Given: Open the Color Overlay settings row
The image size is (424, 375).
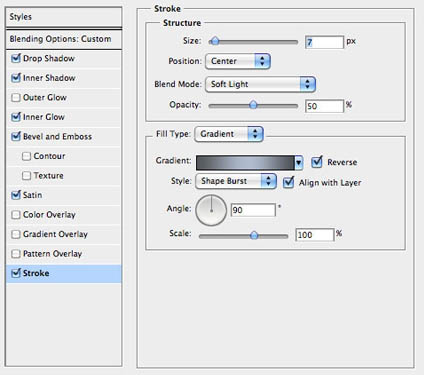Looking at the screenshot, I should coord(64,215).
